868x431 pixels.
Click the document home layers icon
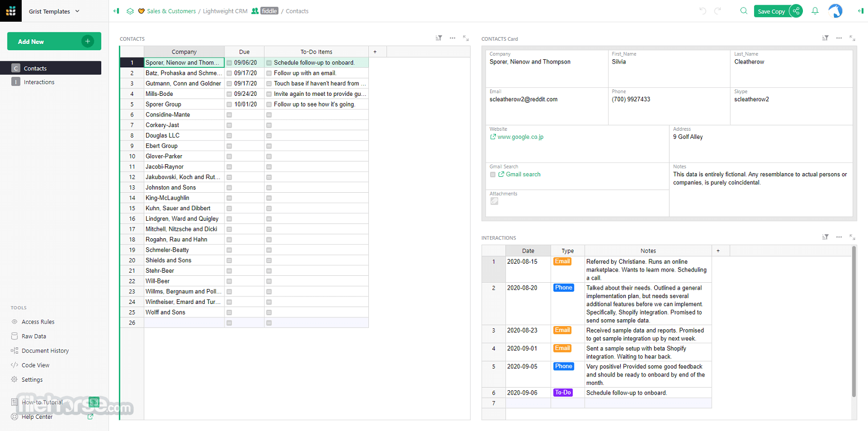point(130,11)
